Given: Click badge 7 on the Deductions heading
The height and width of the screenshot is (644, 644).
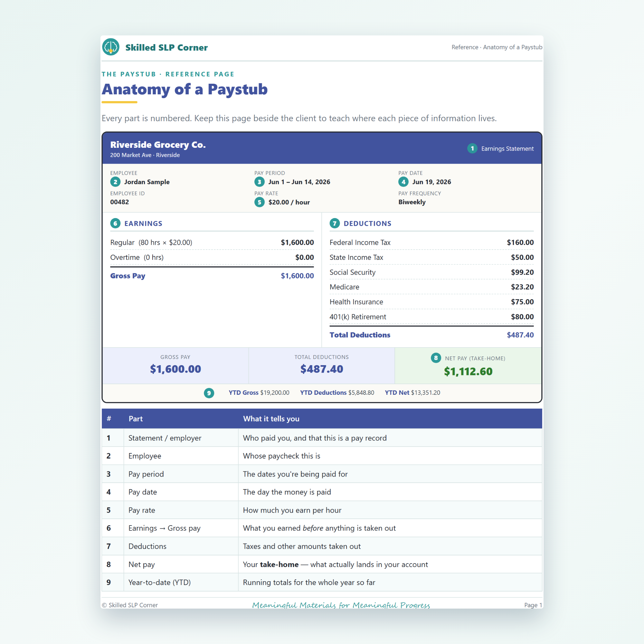Looking at the screenshot, I should coord(335,223).
